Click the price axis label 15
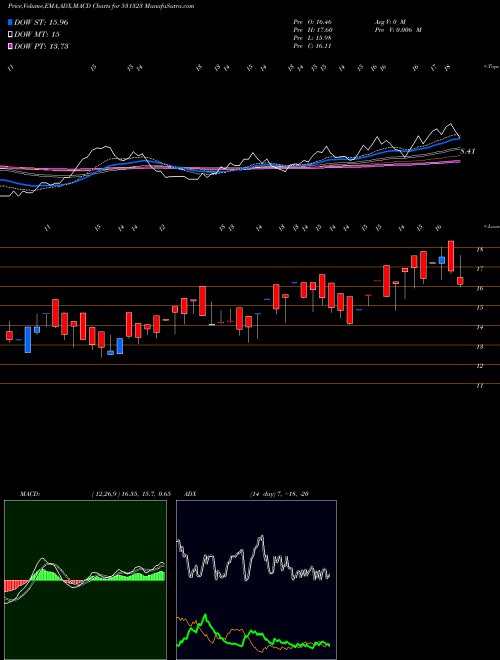This screenshot has height=660, width=500. tap(479, 308)
